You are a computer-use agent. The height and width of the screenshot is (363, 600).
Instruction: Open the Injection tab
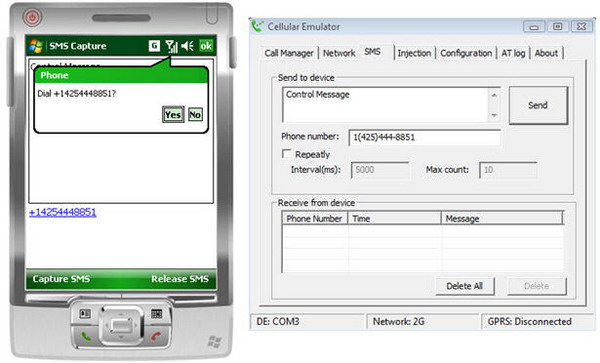pos(414,53)
